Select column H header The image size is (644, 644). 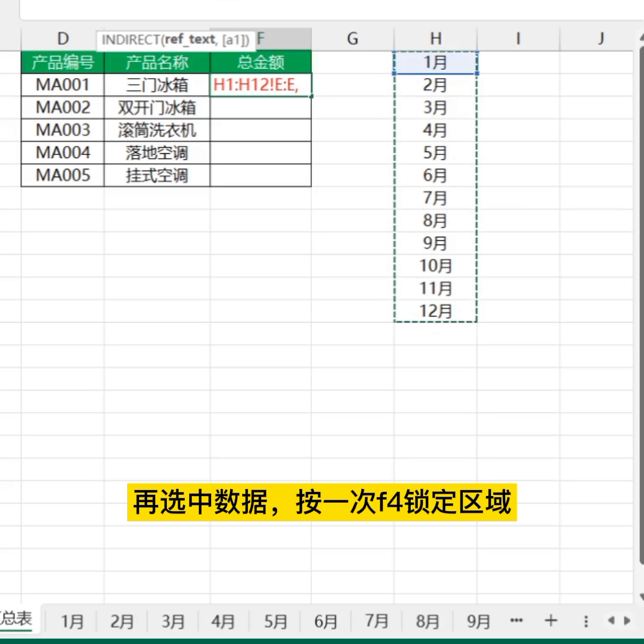pos(435,39)
